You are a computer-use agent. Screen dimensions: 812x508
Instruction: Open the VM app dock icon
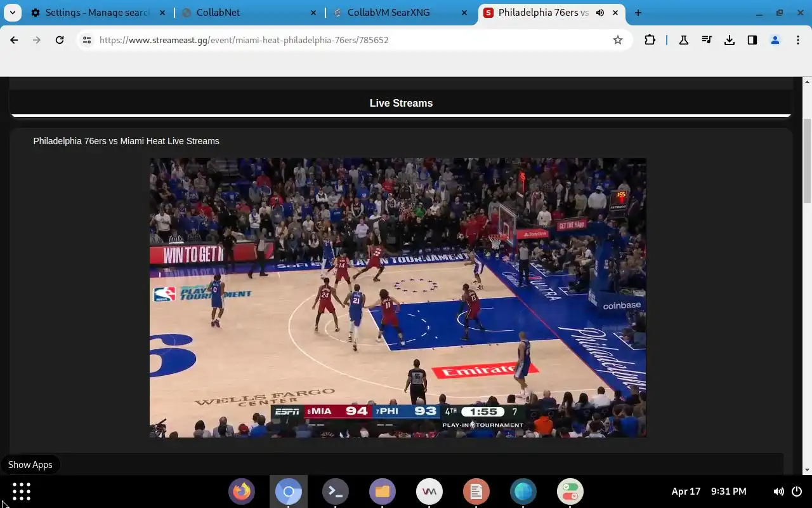(x=429, y=491)
